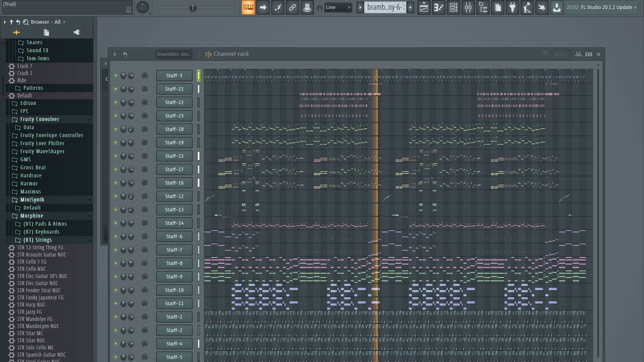Toggle the mute LED for Staff-3
644x362 pixels.
point(116,75)
